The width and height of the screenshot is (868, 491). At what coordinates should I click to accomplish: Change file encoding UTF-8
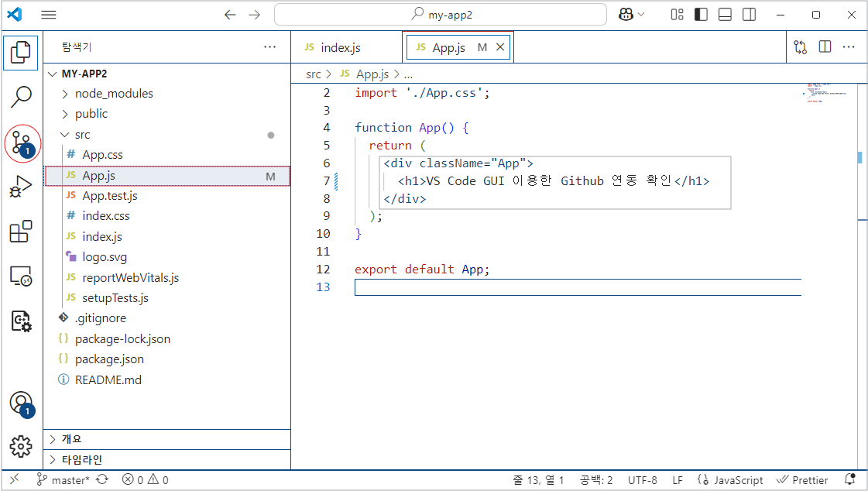[642, 480]
